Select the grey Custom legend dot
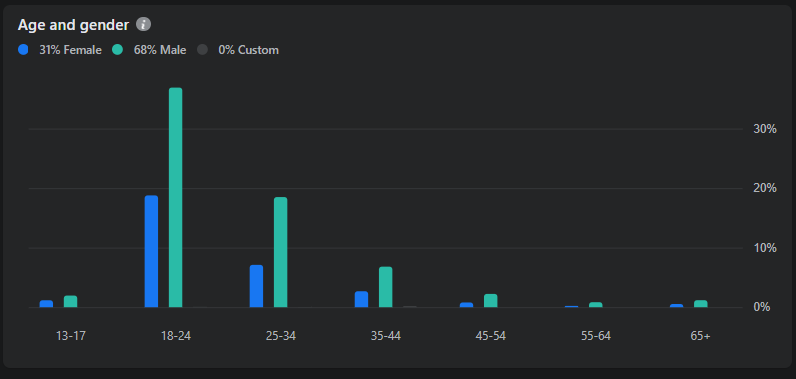This screenshot has width=796, height=379. (x=203, y=50)
